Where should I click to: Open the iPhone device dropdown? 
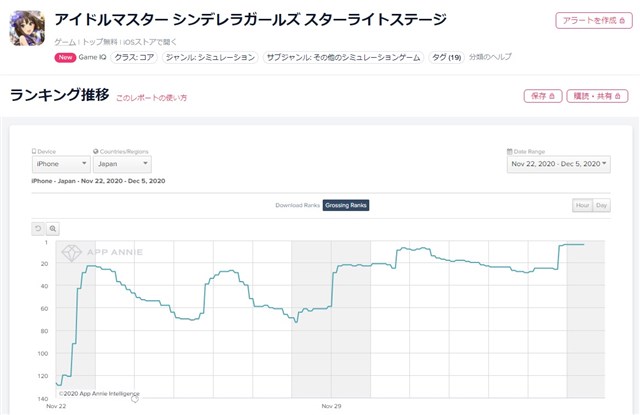click(61, 164)
